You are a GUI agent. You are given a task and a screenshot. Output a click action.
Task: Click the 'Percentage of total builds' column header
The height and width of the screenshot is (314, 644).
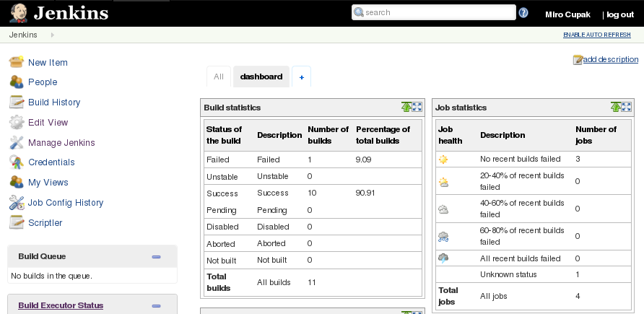click(x=383, y=135)
